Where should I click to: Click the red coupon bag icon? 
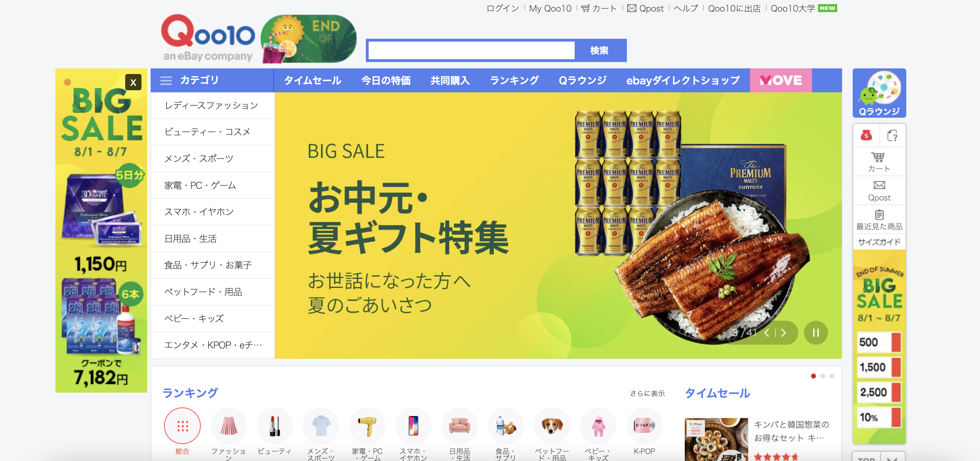tap(866, 135)
